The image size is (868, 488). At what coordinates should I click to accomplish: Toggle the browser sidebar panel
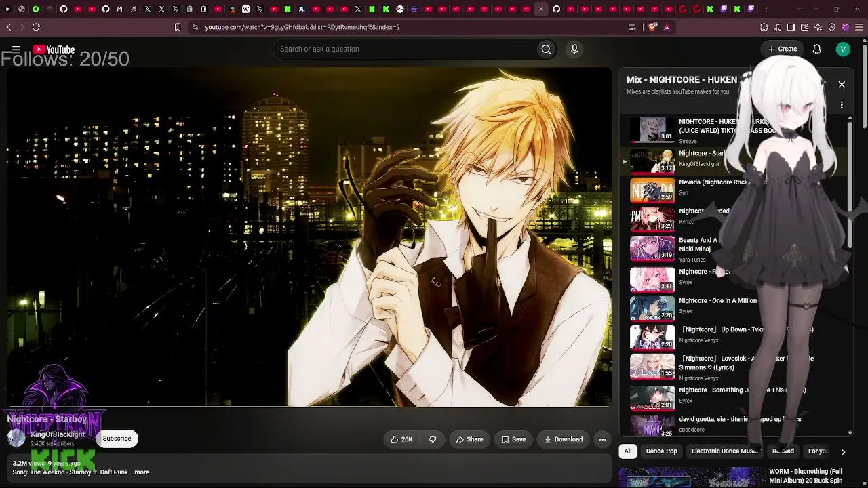point(791,27)
